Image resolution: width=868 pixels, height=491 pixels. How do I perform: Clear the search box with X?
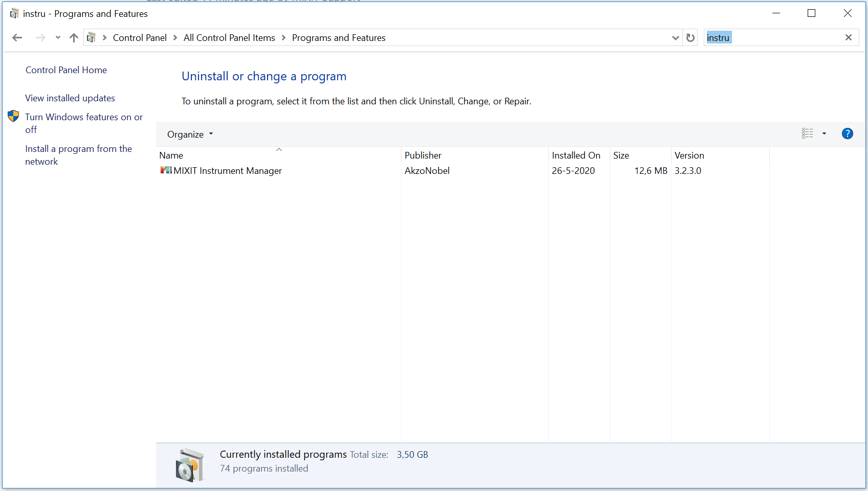click(x=848, y=37)
